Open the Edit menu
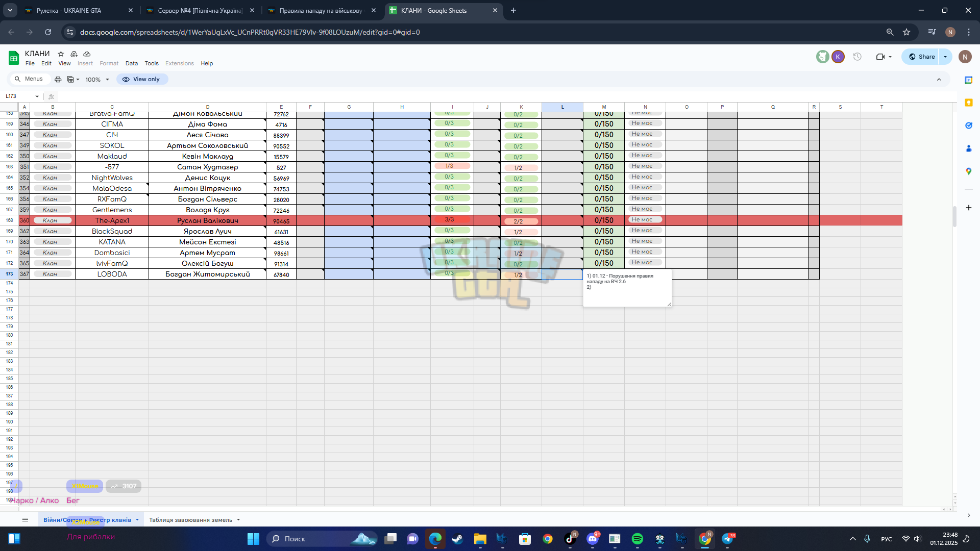Screen dimensions: 980x551 46,63
